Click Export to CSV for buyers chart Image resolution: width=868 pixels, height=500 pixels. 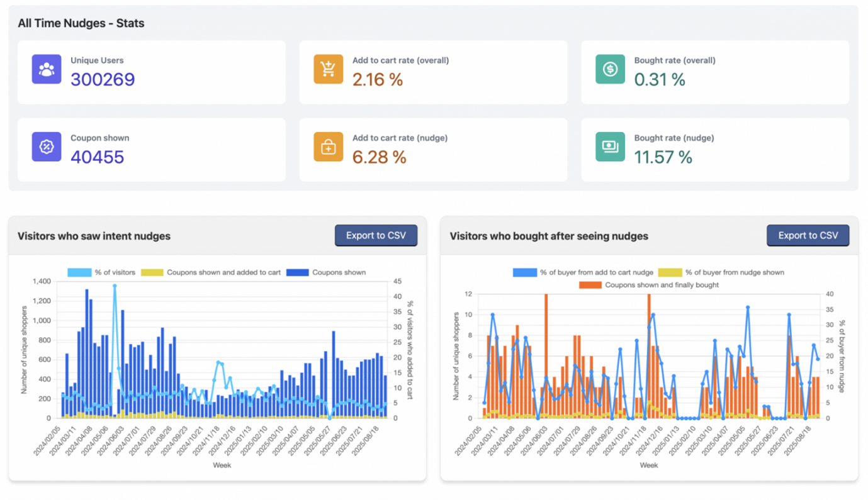pos(808,235)
